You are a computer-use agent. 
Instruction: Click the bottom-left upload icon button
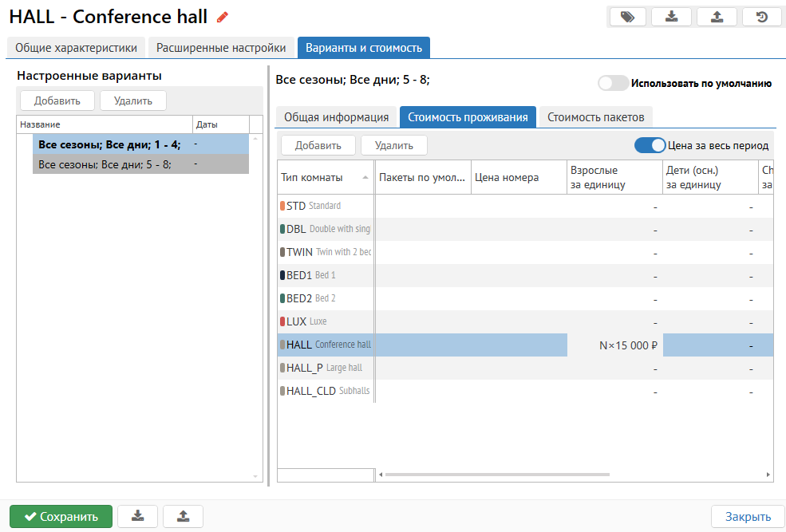click(183, 516)
